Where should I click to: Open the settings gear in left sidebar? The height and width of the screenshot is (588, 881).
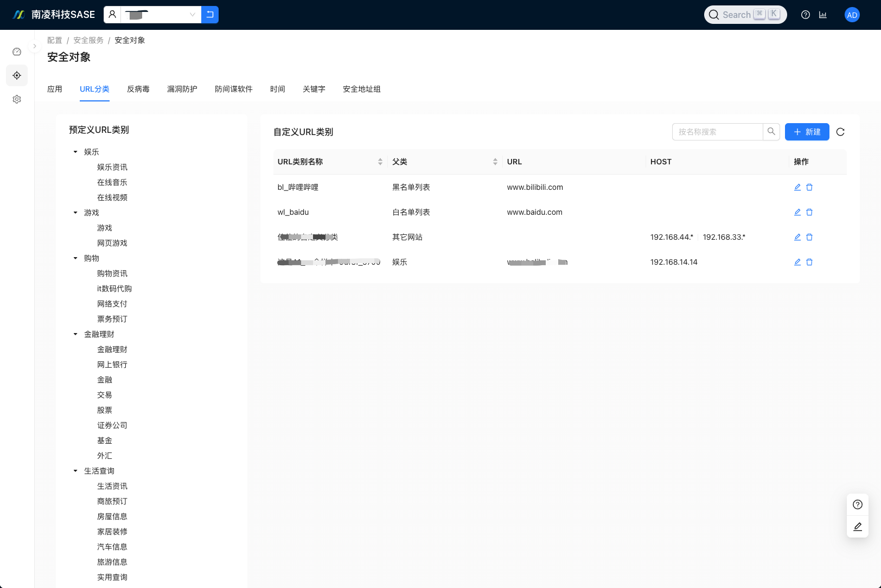(17, 99)
